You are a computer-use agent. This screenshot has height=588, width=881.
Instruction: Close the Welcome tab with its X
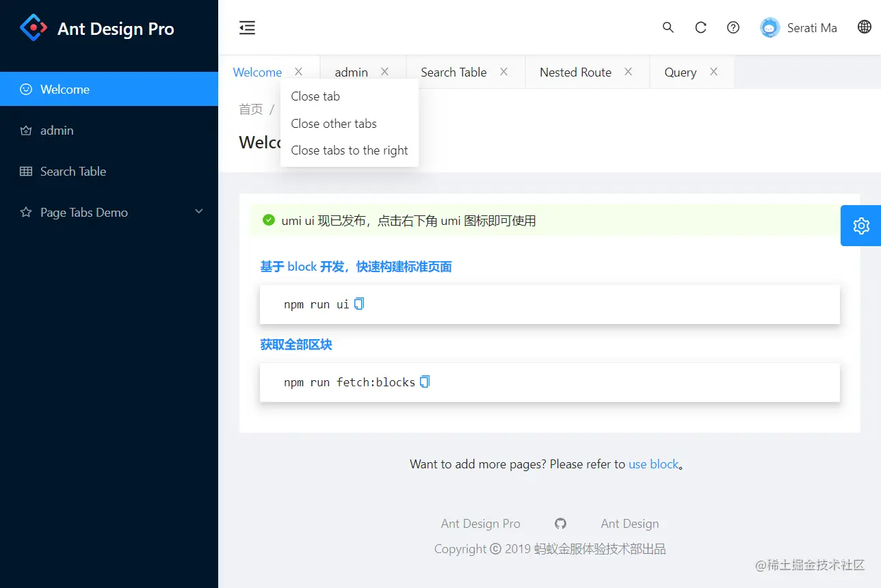(x=298, y=72)
